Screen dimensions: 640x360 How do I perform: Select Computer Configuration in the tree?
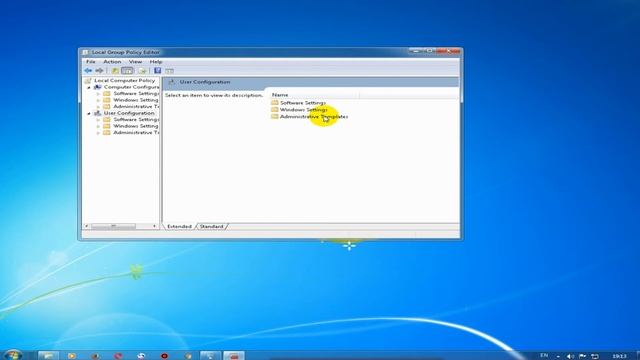pyautogui.click(x=131, y=87)
